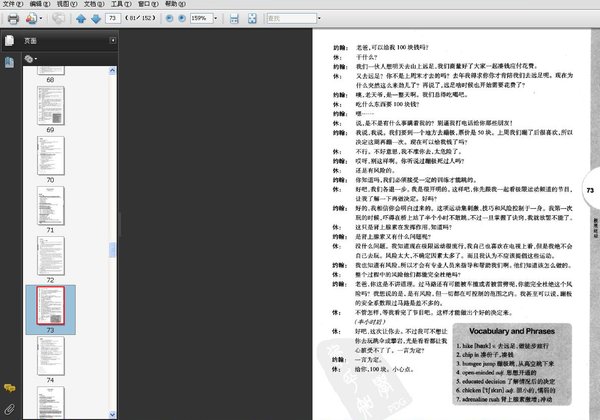Open the Attachments paperclip icon

coord(10,410)
